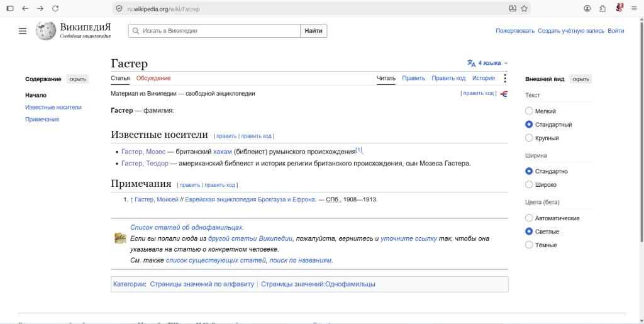Click the language translate icon near 4 языка
Screen dimensions: 644x324
(x=471, y=63)
